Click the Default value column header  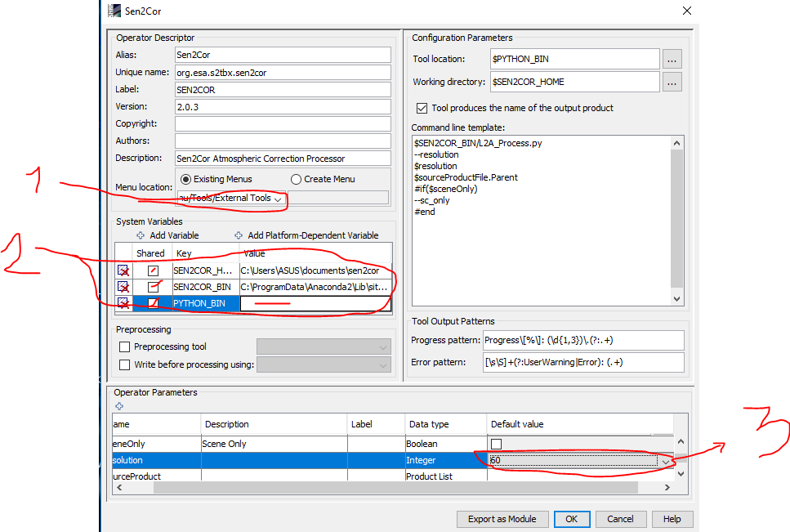580,424
